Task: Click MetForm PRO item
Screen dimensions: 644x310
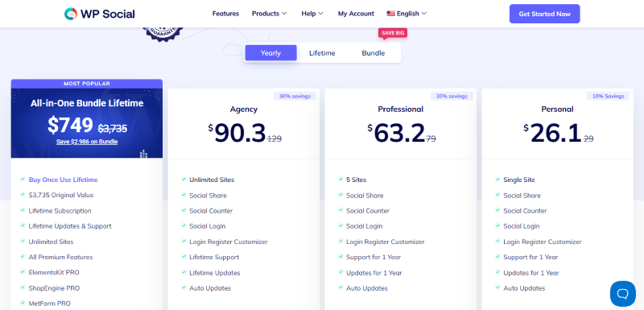Action: click(x=50, y=304)
